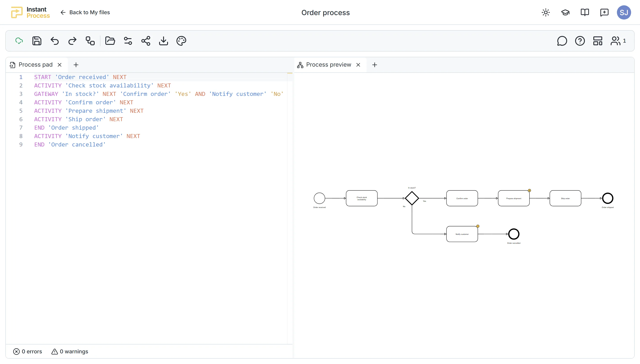Close the Process pad tab
The height and width of the screenshot is (364, 640).
(60, 65)
